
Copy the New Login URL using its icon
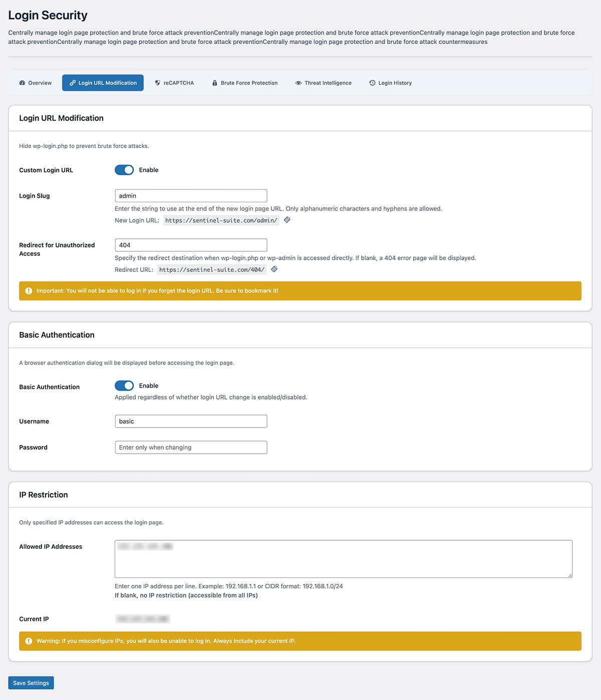[287, 220]
